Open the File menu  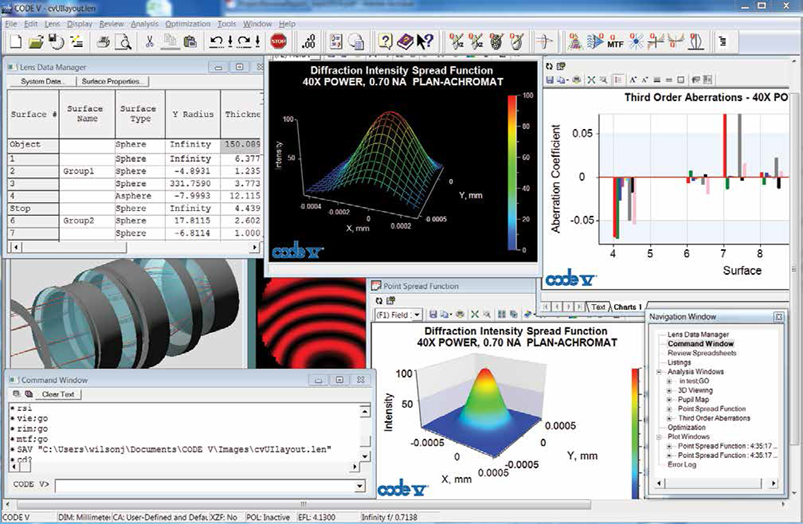pyautogui.click(x=11, y=24)
